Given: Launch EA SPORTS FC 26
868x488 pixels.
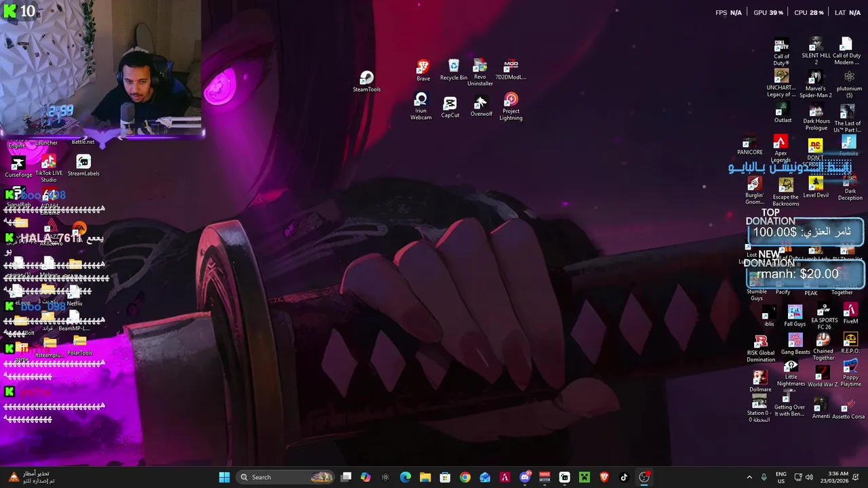Looking at the screenshot, I should click(824, 317).
